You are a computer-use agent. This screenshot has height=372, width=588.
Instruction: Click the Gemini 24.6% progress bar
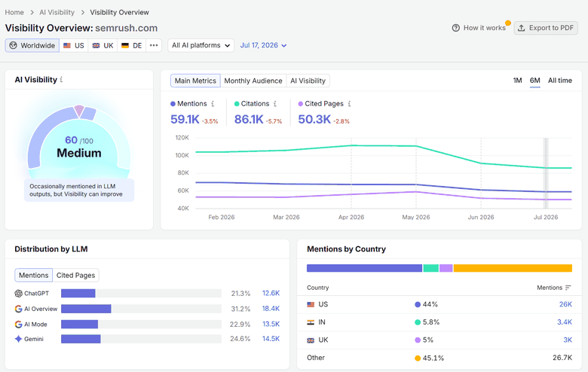coord(141,339)
